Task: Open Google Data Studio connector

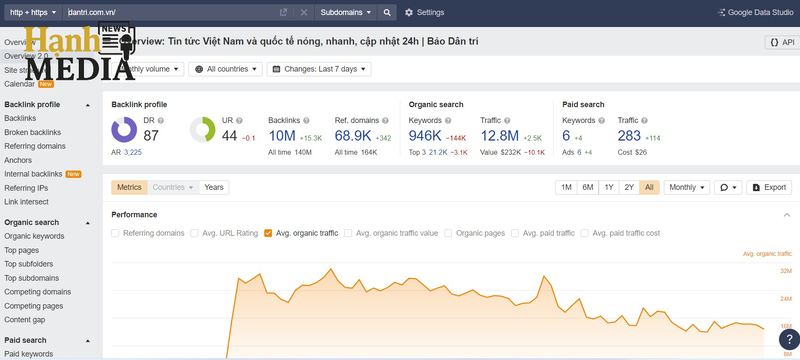Action: click(x=755, y=12)
